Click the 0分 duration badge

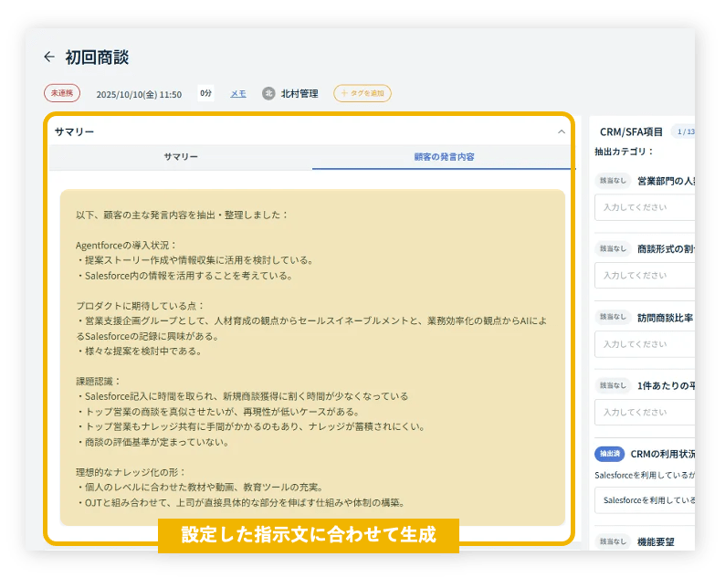[x=205, y=93]
